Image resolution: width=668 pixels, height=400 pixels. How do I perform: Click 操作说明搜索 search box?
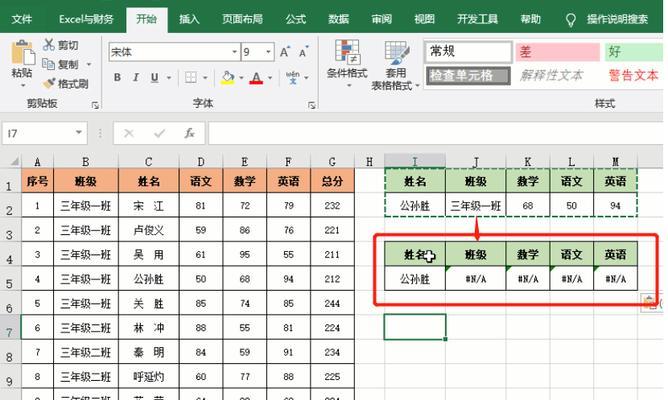pos(617,19)
